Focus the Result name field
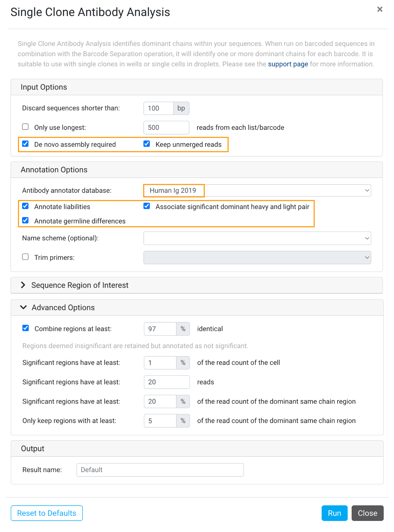The width and height of the screenshot is (394, 532). click(160, 470)
